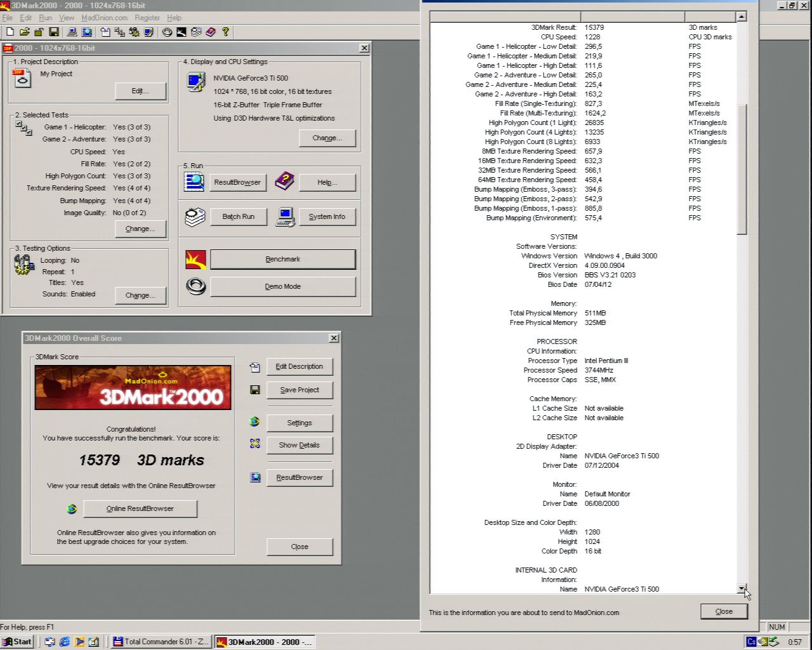The width and height of the screenshot is (812, 650).
Task: Click the New project toolbar icon
Action: pyautogui.click(x=10, y=32)
